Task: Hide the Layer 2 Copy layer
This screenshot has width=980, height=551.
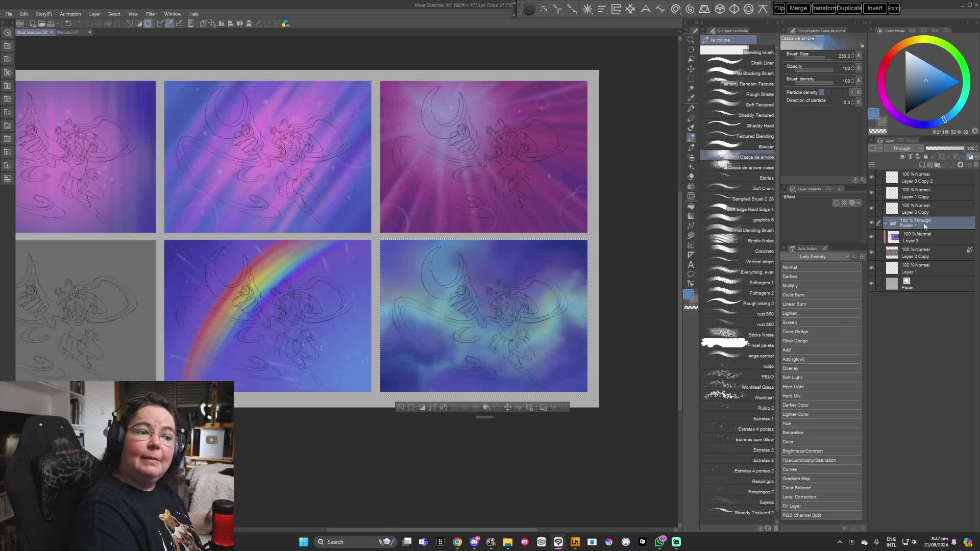Action: point(871,253)
